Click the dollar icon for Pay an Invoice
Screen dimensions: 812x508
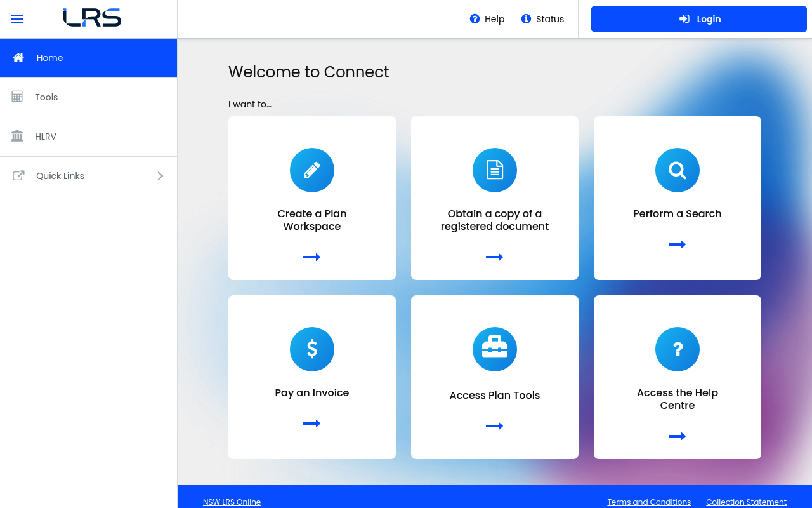tap(312, 349)
